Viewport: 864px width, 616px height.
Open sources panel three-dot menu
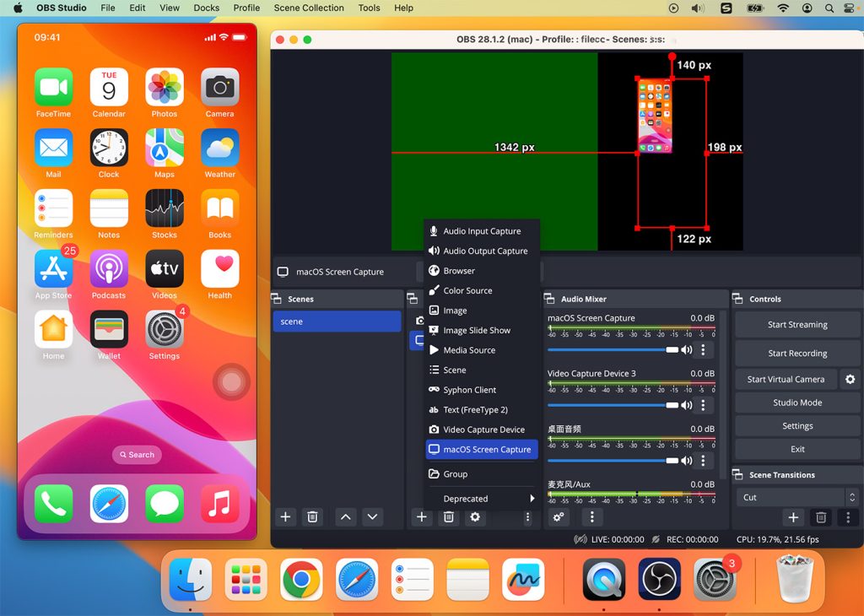click(x=527, y=516)
